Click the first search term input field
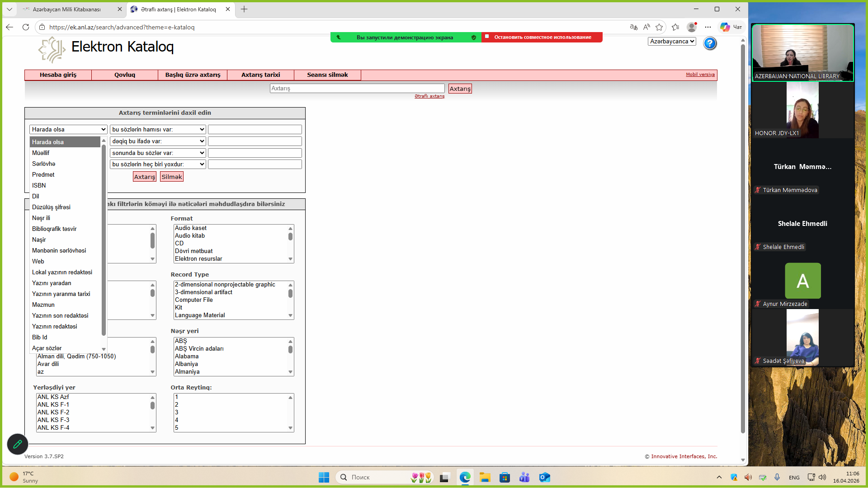The height and width of the screenshot is (488, 868). [x=255, y=130]
